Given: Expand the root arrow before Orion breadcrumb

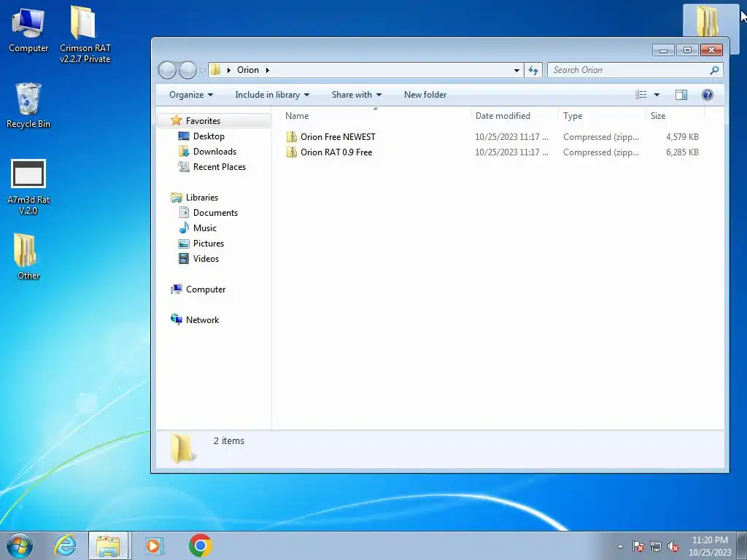Looking at the screenshot, I should [228, 70].
